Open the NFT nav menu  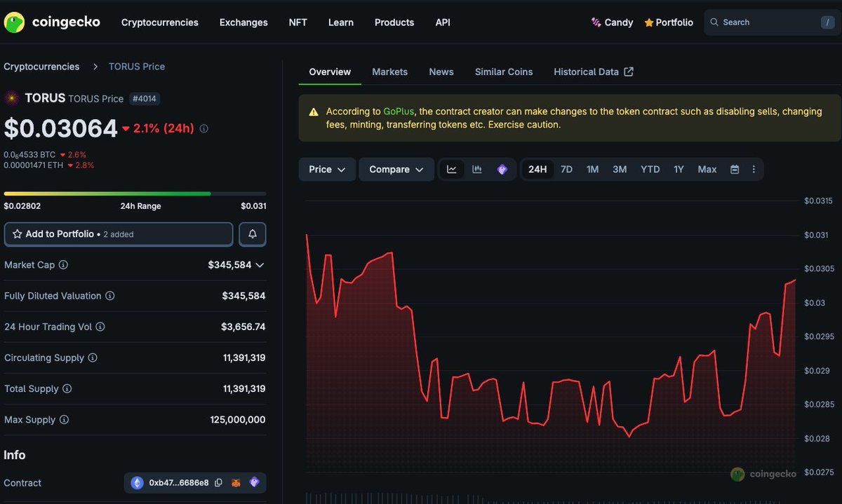coord(298,22)
